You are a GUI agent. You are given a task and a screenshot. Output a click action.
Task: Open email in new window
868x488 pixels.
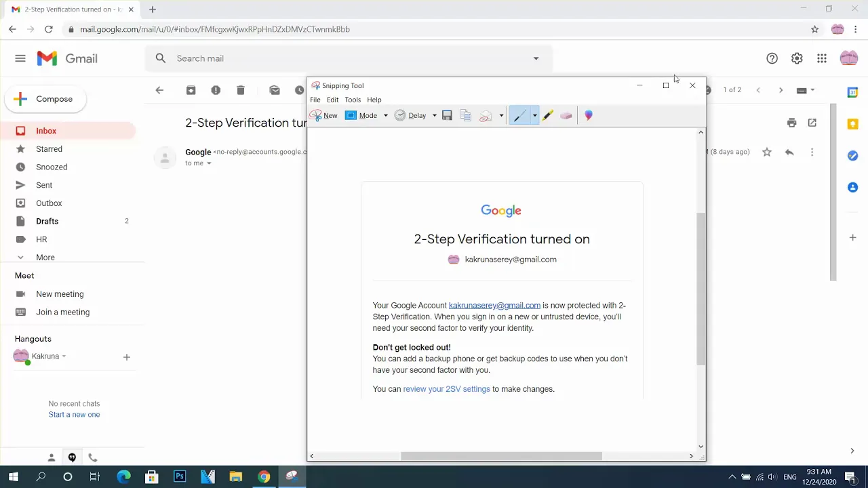[x=812, y=123]
